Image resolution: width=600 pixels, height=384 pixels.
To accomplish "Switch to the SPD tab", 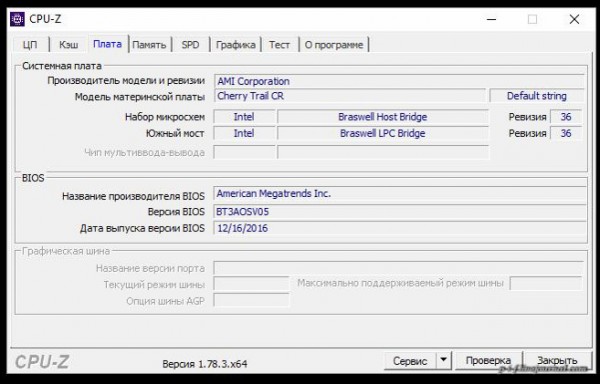I will (191, 45).
